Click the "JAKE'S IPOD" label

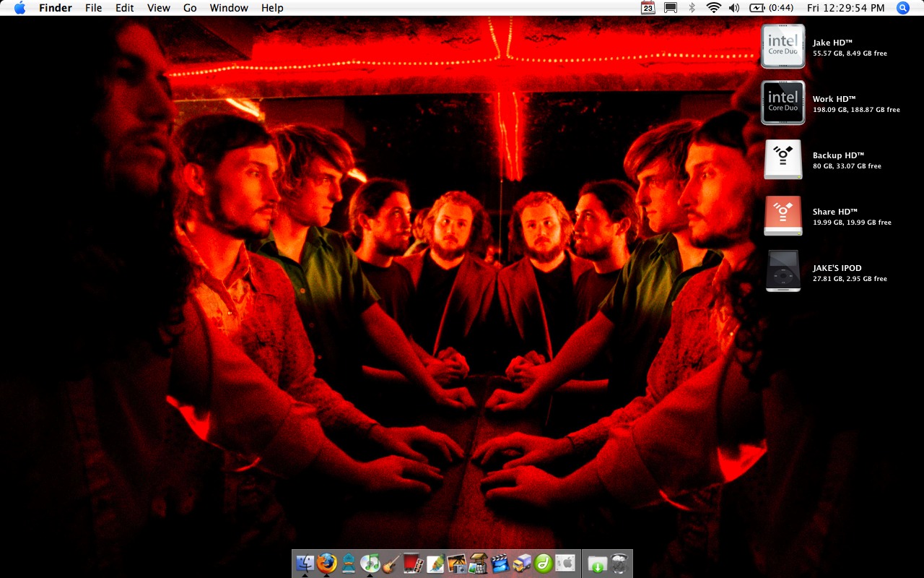pyautogui.click(x=837, y=268)
